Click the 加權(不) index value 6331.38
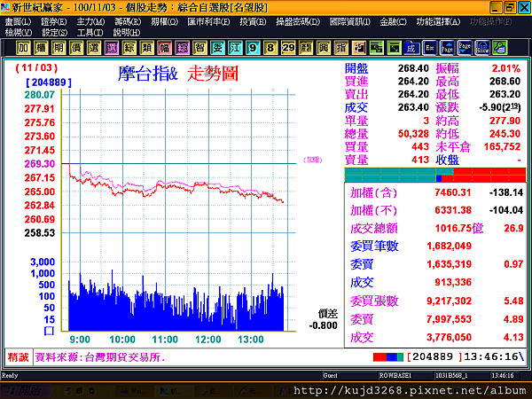Viewport: 532px width, 399px height. point(453,210)
